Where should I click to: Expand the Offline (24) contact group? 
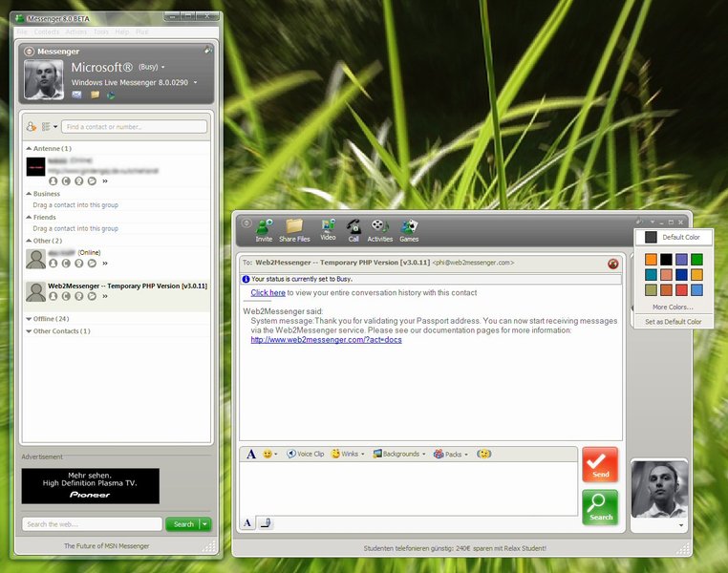[x=29, y=318]
